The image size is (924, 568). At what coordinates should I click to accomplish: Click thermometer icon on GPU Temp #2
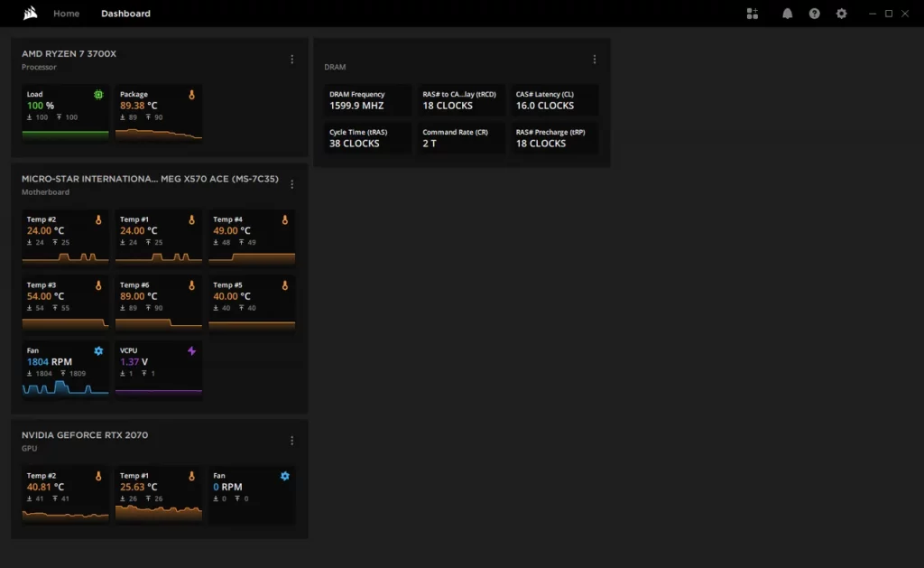coord(98,476)
